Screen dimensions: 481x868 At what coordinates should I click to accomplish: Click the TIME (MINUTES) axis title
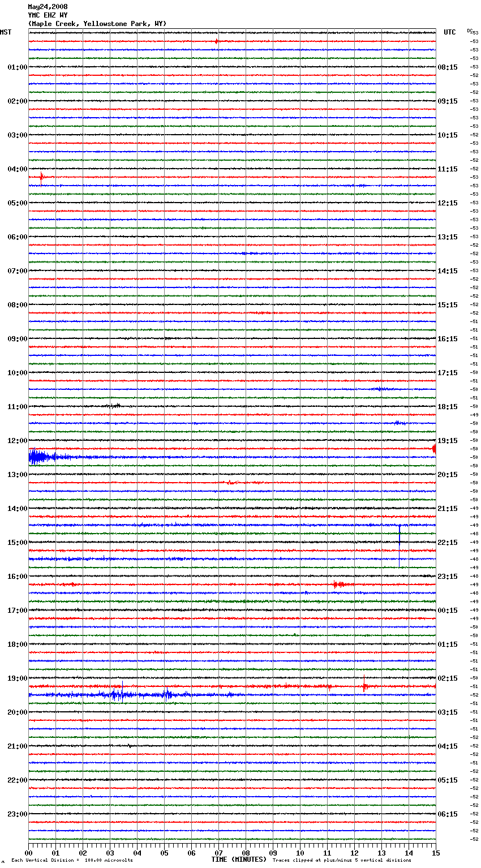pos(239,860)
